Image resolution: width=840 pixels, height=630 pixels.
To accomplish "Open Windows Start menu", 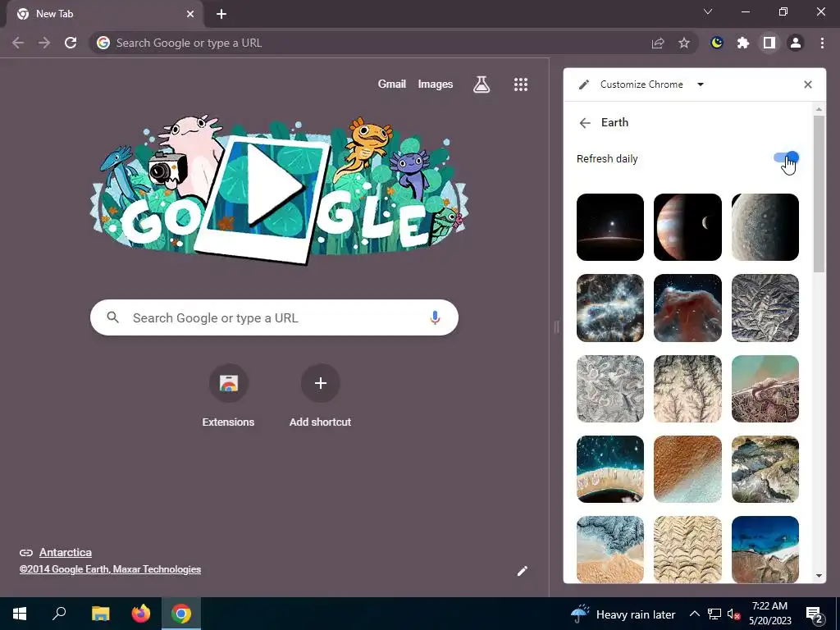I will (x=20, y=614).
